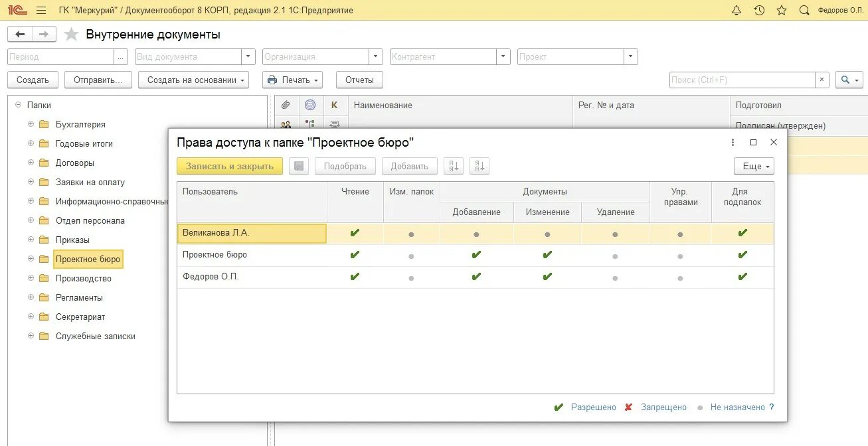Go back with the left arrow

click(x=20, y=35)
